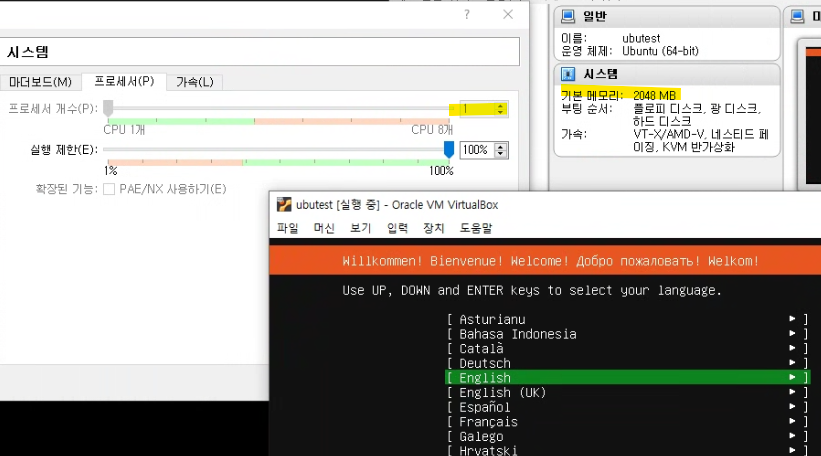This screenshot has height=456, width=821.
Task: Open the 가속(L) tab
Action: 195,82
